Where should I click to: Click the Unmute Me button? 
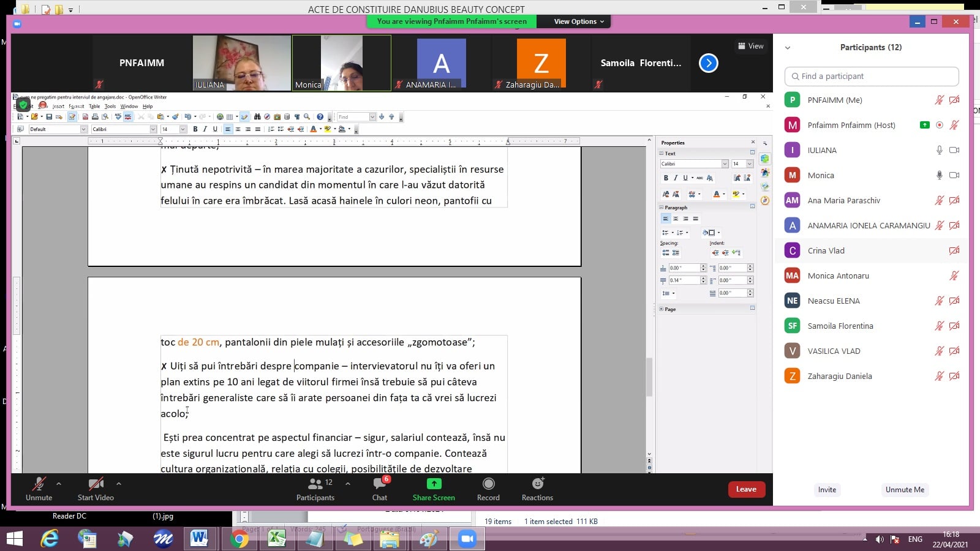[x=905, y=490]
